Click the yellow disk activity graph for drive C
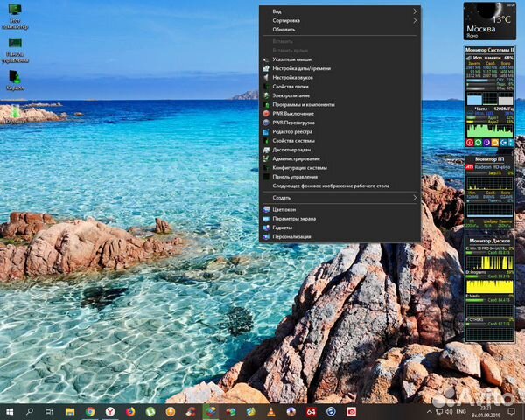The image size is (525, 420). [489, 262]
